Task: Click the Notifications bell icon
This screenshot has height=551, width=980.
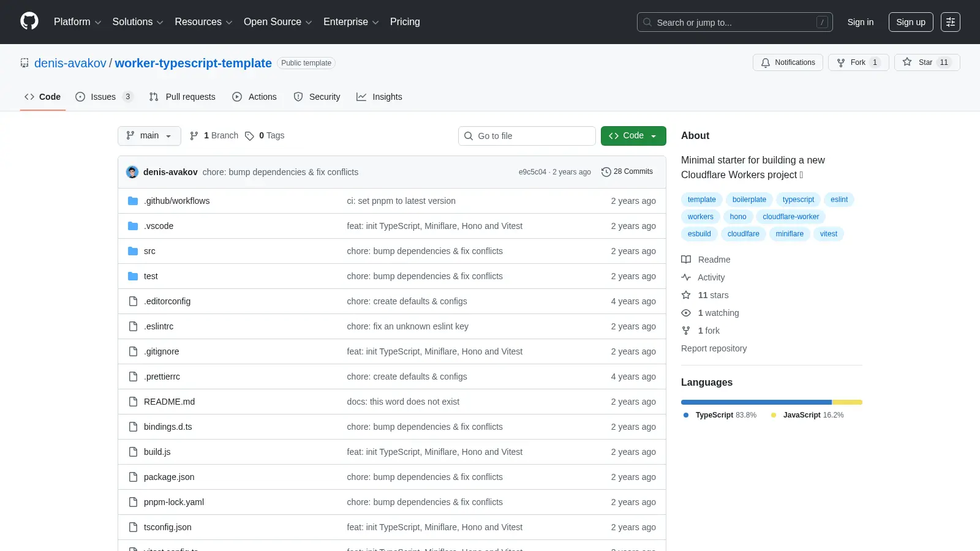Action: tap(766, 62)
